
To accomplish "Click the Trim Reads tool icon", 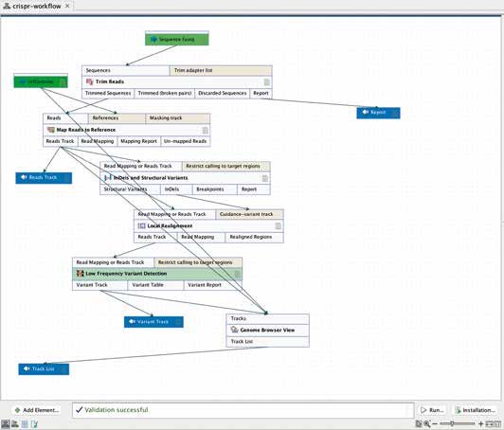I will (89, 82).
